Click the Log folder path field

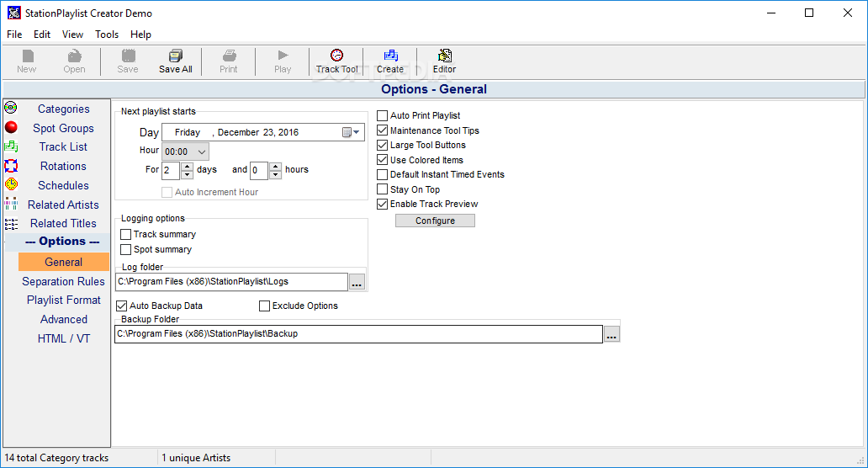tap(231, 281)
